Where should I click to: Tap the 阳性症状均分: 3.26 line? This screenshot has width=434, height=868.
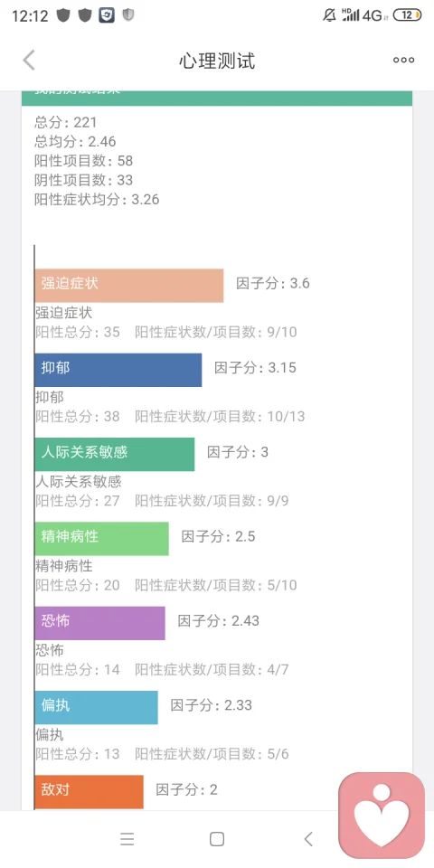[x=97, y=199]
